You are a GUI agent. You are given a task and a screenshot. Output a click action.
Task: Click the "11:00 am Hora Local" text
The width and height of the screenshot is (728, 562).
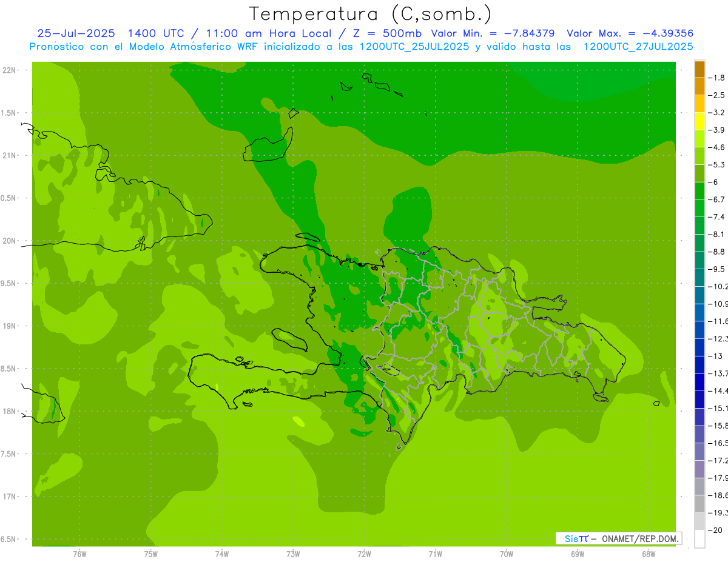tap(268, 33)
